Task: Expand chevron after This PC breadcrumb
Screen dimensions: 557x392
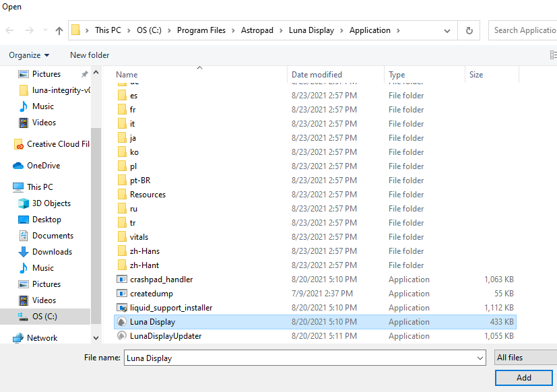Action: click(129, 30)
